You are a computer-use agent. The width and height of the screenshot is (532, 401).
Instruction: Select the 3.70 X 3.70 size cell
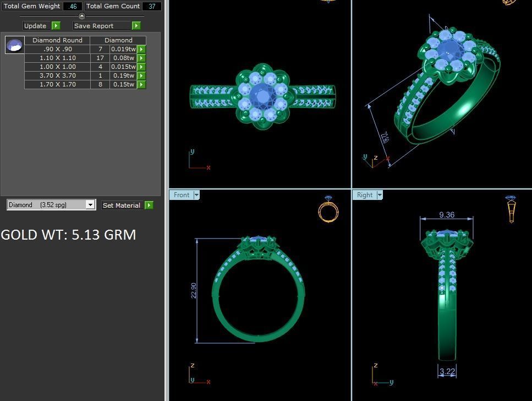[x=57, y=76]
